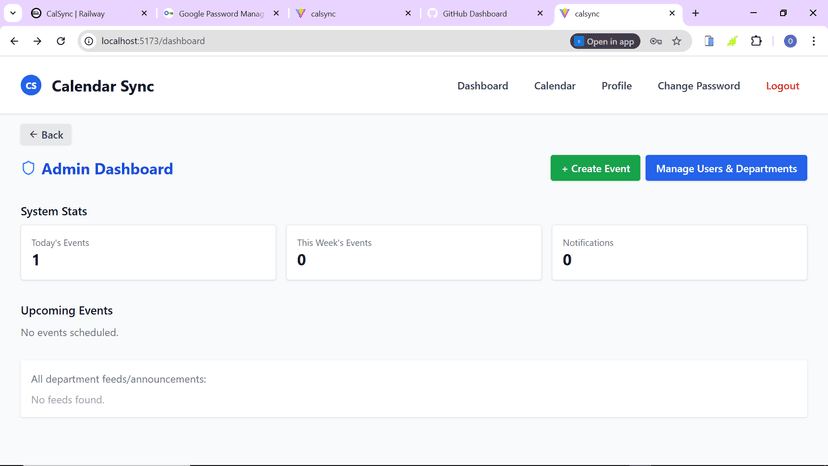Click the green extension icon in toolbar
This screenshot has height=466, width=828.
click(732, 41)
